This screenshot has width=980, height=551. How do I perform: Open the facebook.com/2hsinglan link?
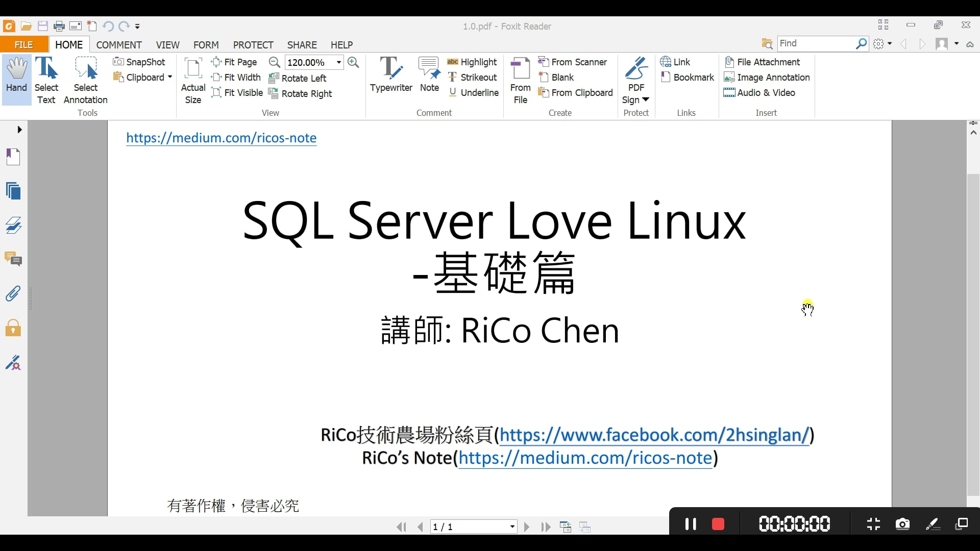pyautogui.click(x=654, y=435)
